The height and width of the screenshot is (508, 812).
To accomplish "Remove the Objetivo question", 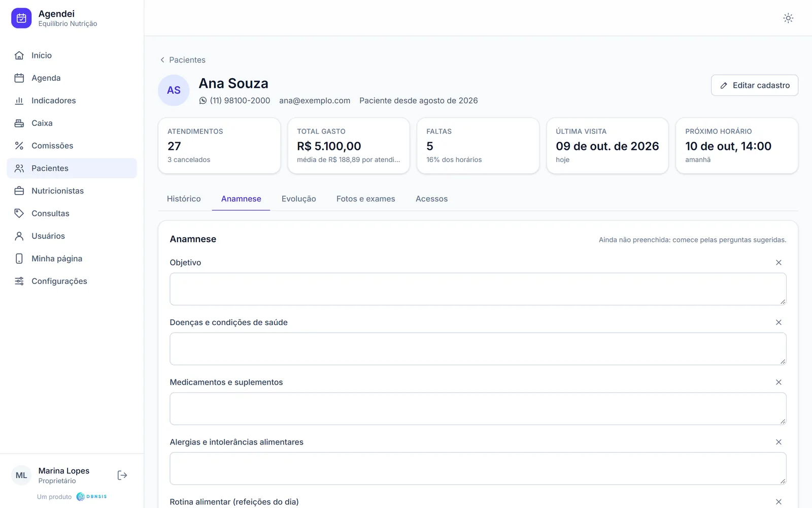I will click(x=779, y=263).
